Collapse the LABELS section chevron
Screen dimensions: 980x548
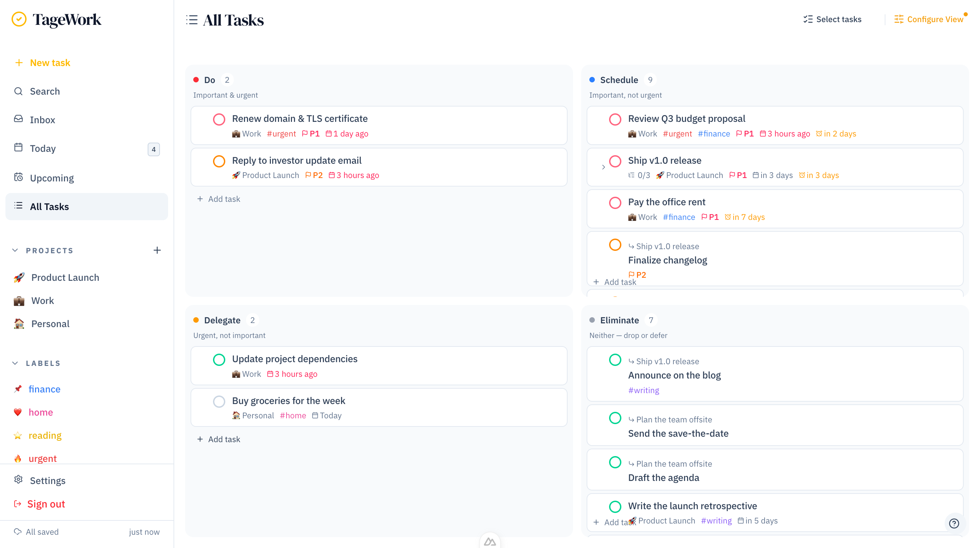(15, 363)
